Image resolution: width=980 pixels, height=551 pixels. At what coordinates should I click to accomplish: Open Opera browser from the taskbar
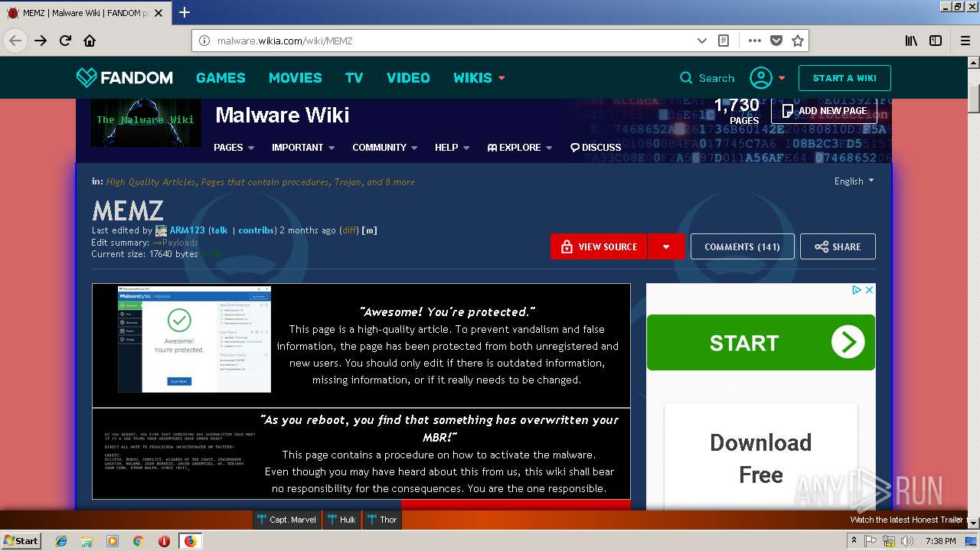(x=164, y=541)
